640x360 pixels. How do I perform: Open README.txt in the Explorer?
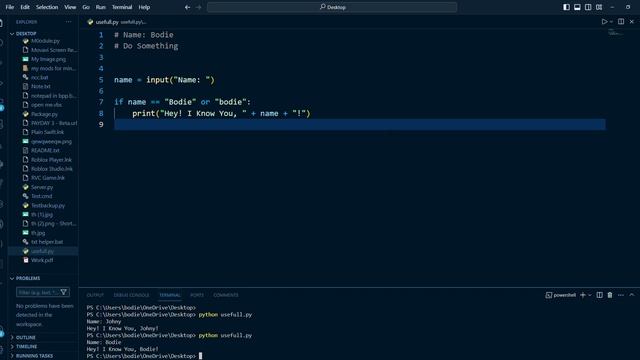[45, 151]
